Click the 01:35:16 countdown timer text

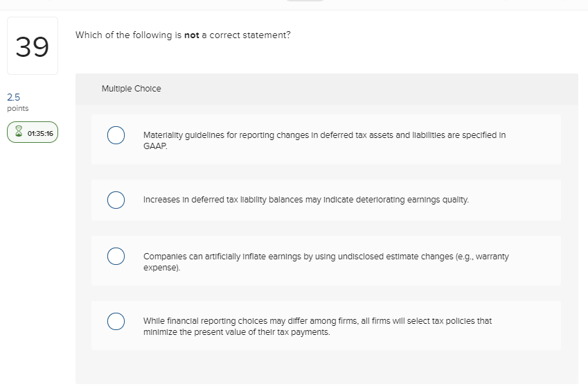coord(40,132)
